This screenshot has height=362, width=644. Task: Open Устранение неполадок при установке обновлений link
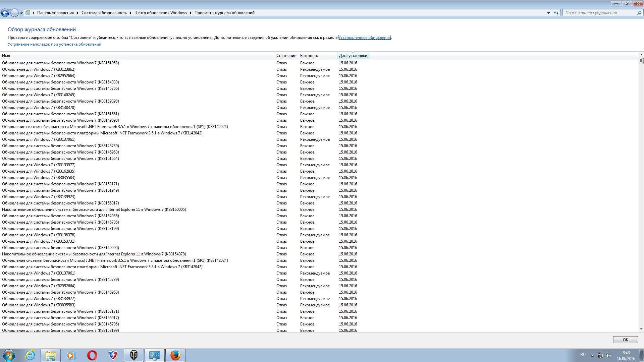[54, 44]
